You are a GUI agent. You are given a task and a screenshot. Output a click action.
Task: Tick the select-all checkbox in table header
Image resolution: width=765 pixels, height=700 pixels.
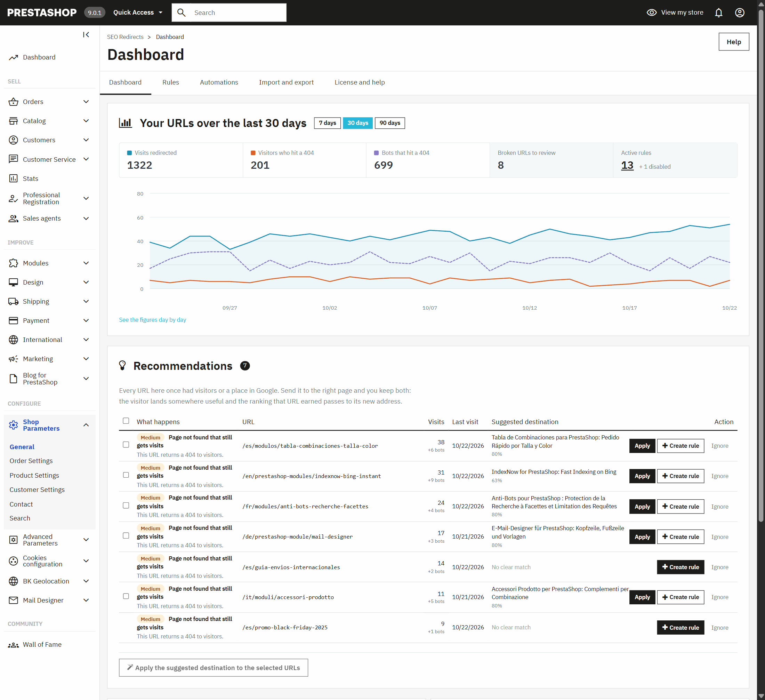point(126,421)
